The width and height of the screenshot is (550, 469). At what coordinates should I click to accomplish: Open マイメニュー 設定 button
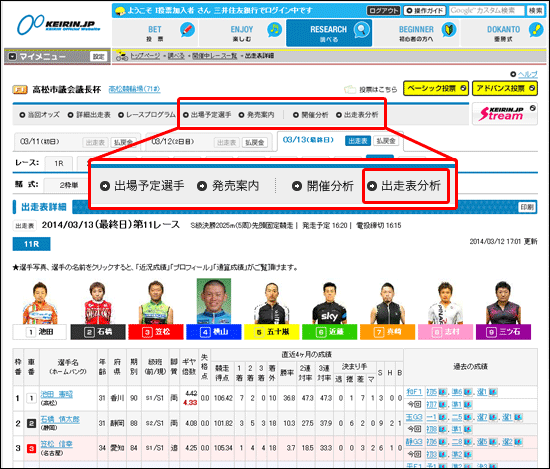point(98,56)
